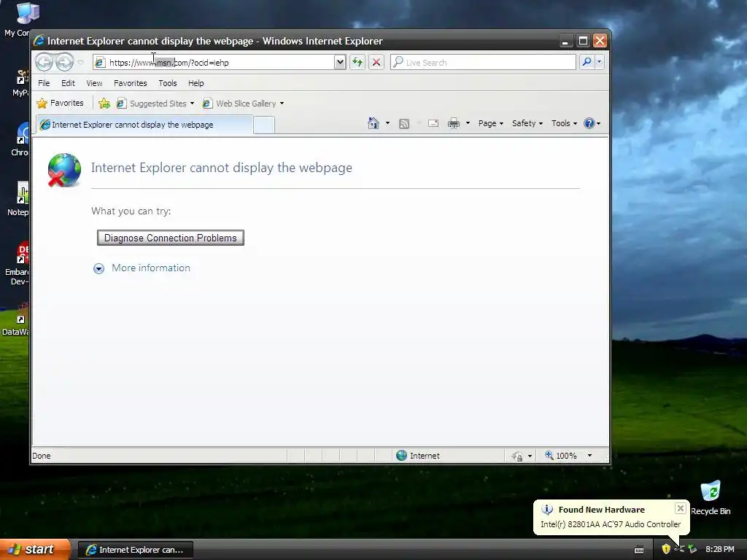Click 'Done' status bar text
The height and width of the screenshot is (560, 747).
[42, 456]
